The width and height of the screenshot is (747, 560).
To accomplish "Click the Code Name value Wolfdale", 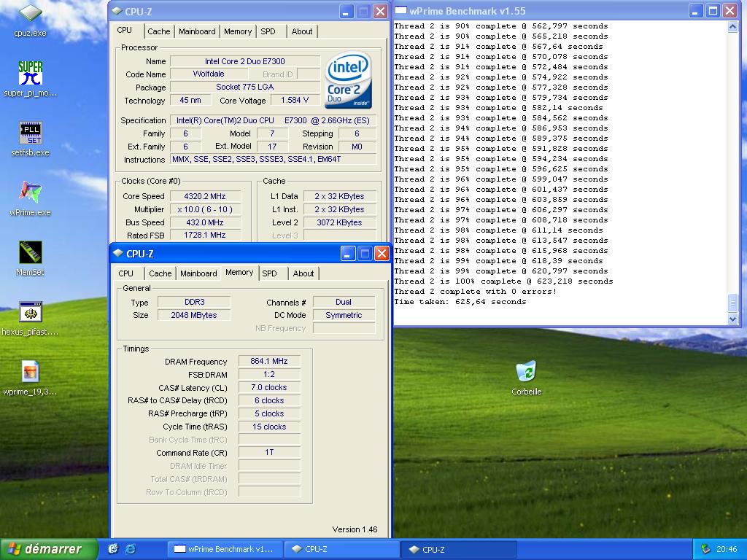I will [209, 74].
